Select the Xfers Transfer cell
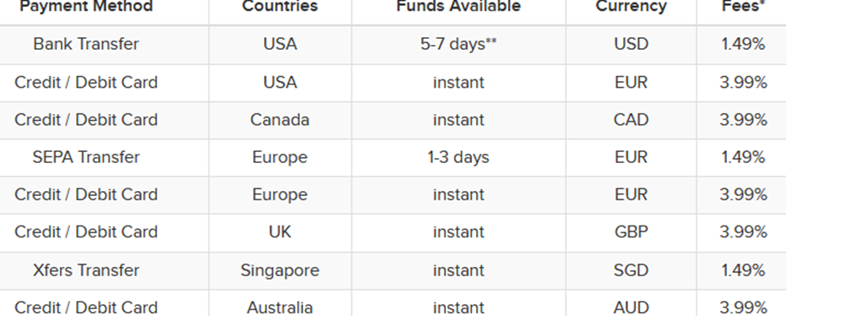Screen dimensions: 868x316 86,270
